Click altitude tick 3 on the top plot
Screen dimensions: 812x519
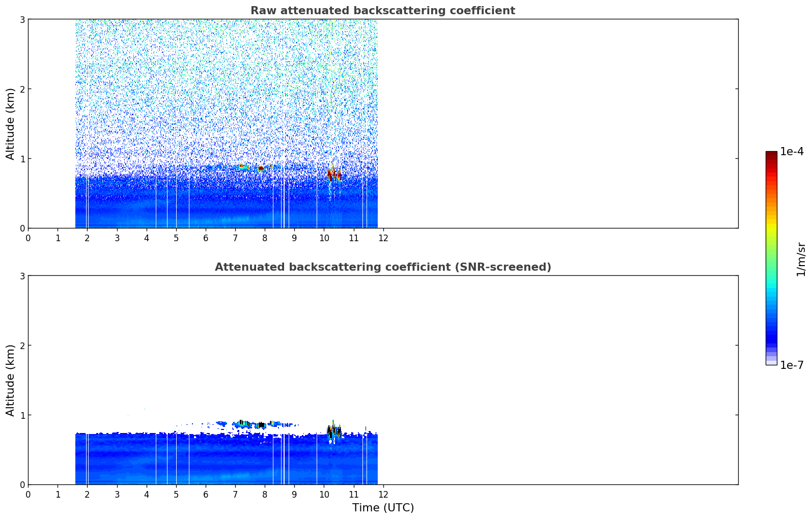22,19
